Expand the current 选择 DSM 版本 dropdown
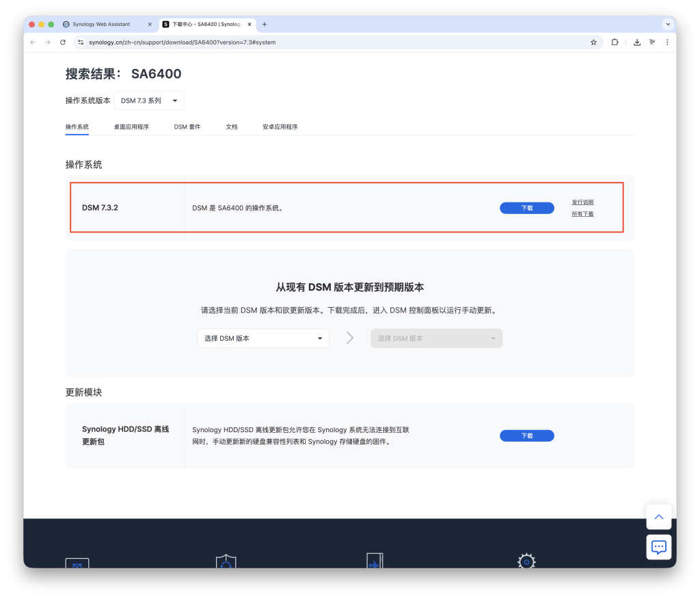700x599 pixels. (x=263, y=338)
